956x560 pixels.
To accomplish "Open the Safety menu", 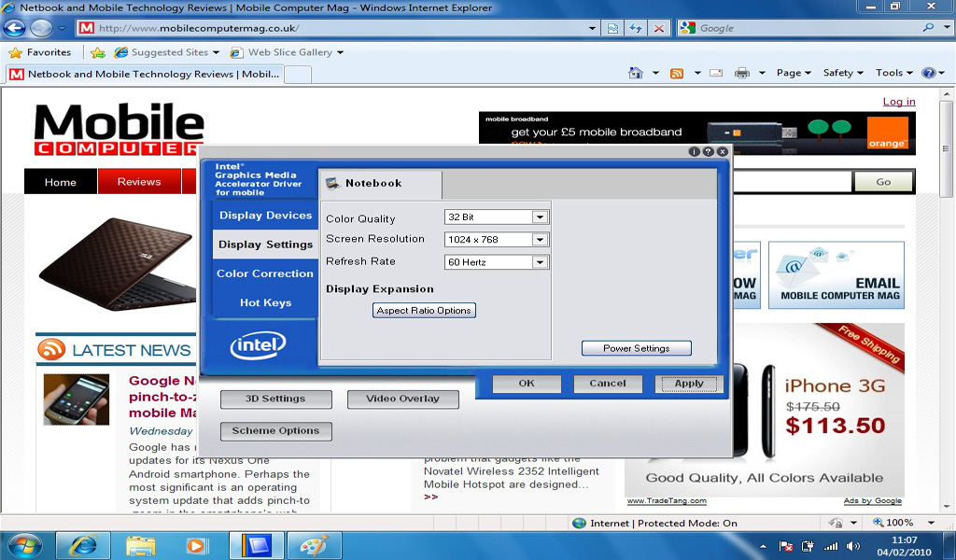I will 843,73.
